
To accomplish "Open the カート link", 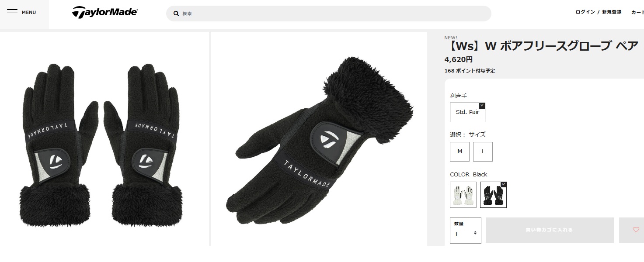I will (x=637, y=12).
